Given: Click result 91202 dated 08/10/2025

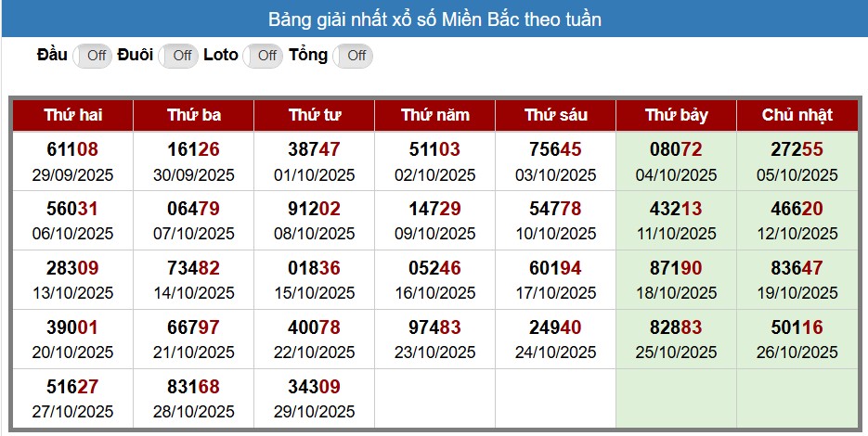Looking at the screenshot, I should click(x=315, y=209).
